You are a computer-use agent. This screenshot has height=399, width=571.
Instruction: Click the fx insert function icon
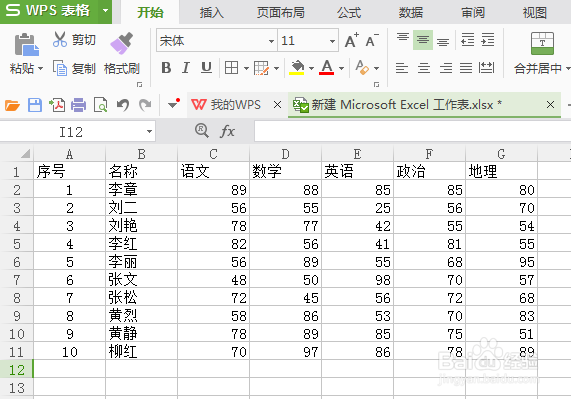227,131
